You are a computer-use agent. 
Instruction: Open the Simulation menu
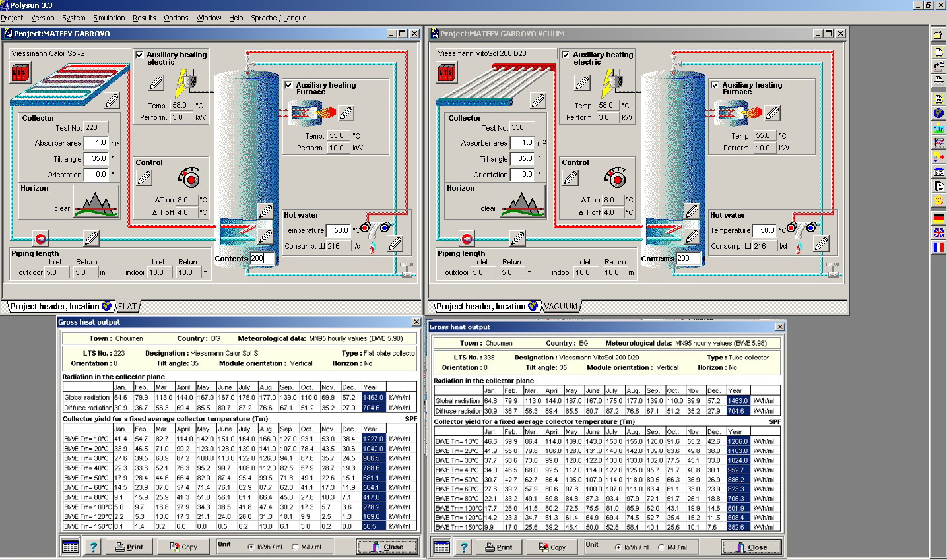pyautogui.click(x=109, y=18)
